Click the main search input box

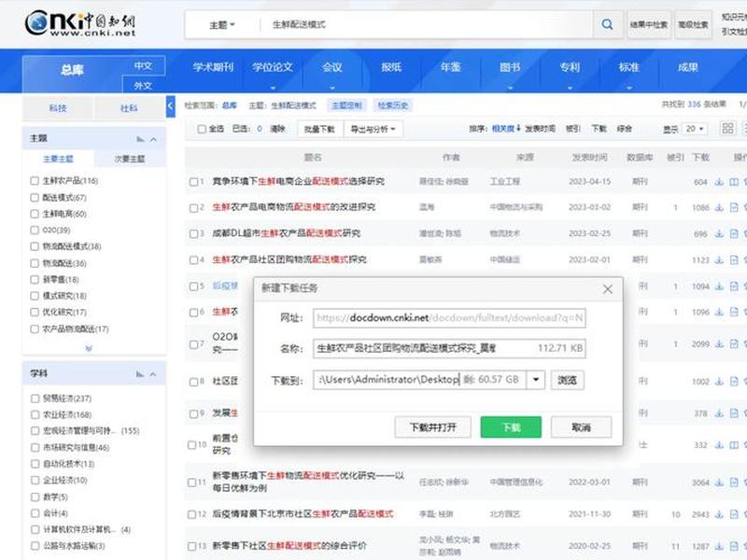425,24
